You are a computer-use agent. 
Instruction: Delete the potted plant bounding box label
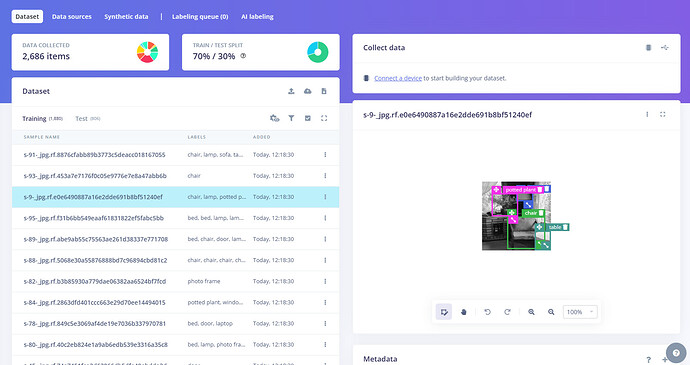click(x=540, y=190)
